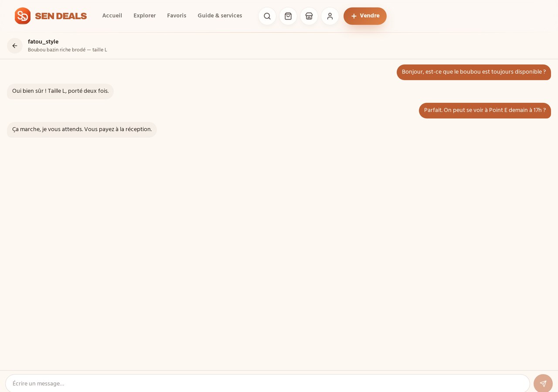This screenshot has height=392, width=558.
Task: Select message "Bonjour, est-ce que le boubou..."
Action: 474,72
